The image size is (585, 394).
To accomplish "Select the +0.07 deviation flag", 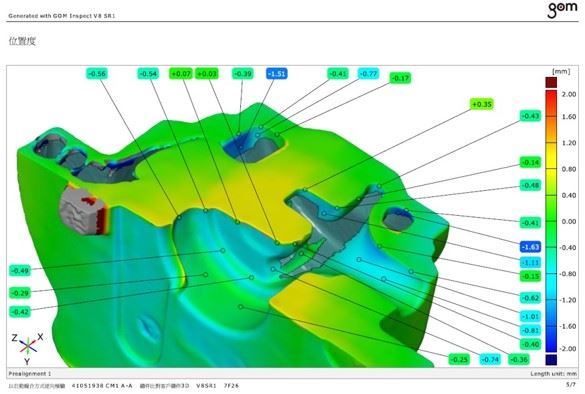I will [181, 74].
